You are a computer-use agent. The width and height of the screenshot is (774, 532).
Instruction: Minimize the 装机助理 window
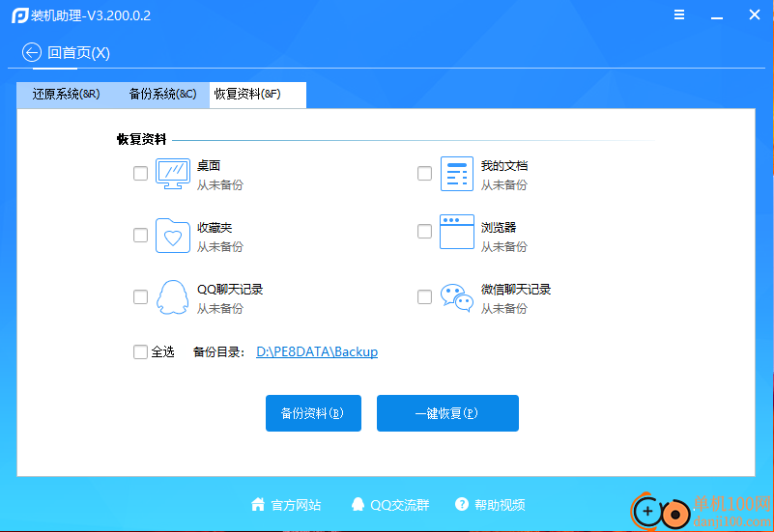coord(717,16)
